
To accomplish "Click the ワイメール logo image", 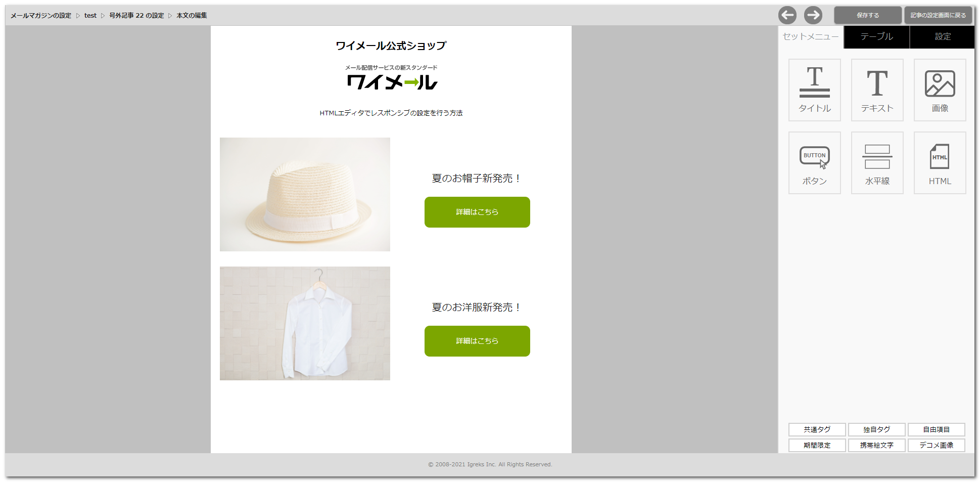I will point(391,77).
